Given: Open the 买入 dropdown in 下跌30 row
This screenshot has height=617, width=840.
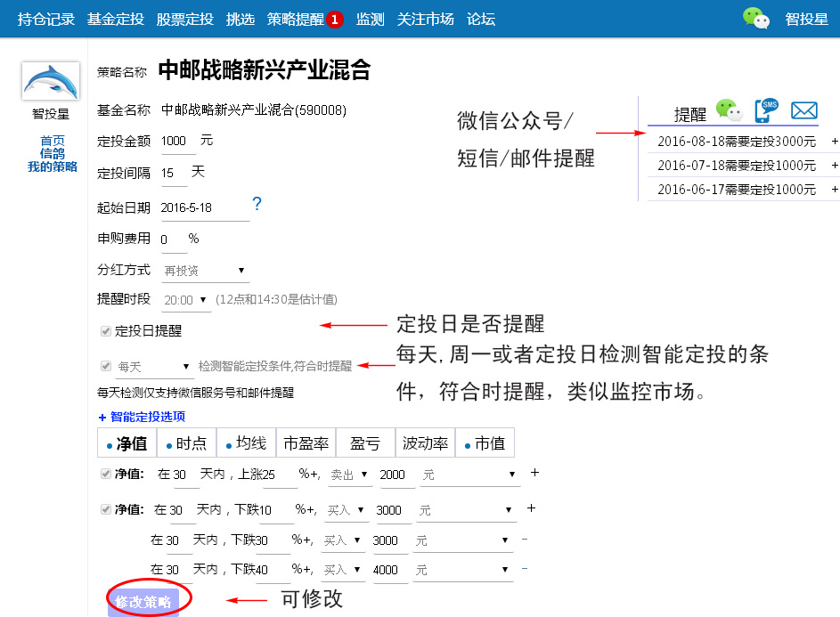Looking at the screenshot, I should coord(343,540).
